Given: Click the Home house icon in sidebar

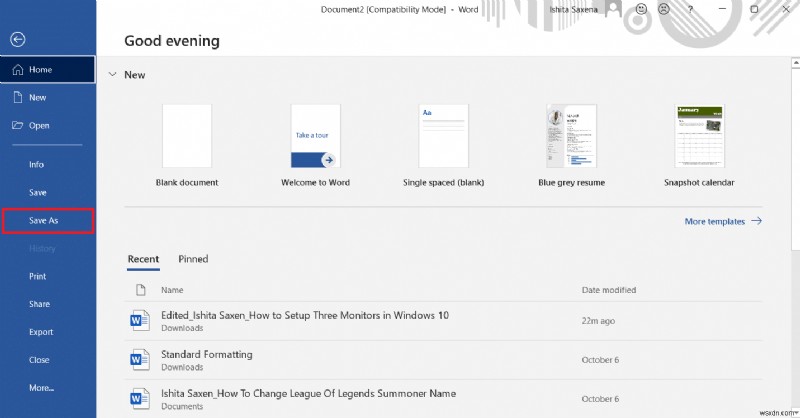Looking at the screenshot, I should [18, 69].
